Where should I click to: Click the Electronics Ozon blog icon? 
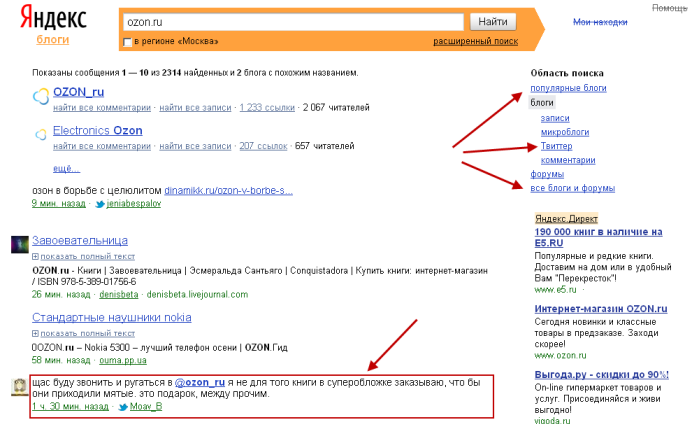pyautogui.click(x=40, y=134)
